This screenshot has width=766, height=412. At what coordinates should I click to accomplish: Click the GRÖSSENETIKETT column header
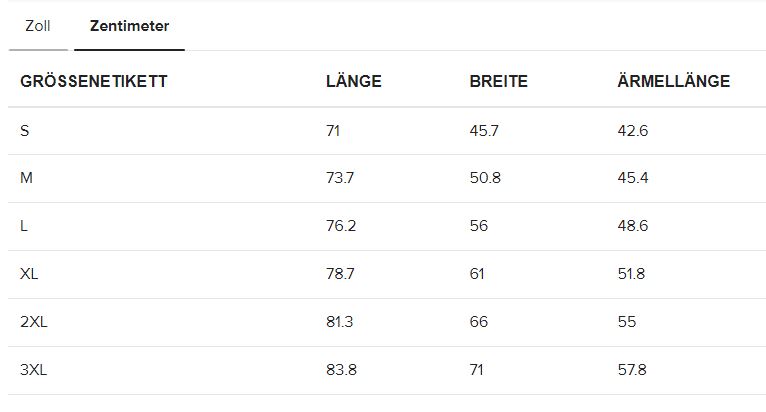pos(94,82)
